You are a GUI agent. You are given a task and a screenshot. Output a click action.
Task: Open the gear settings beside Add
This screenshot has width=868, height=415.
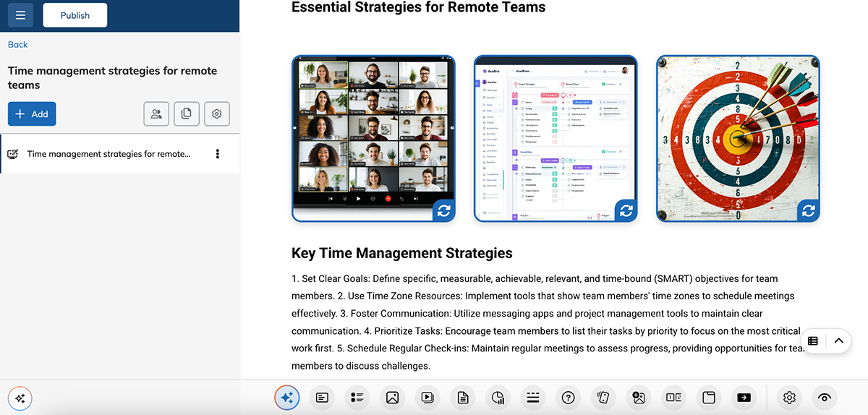[x=217, y=114]
